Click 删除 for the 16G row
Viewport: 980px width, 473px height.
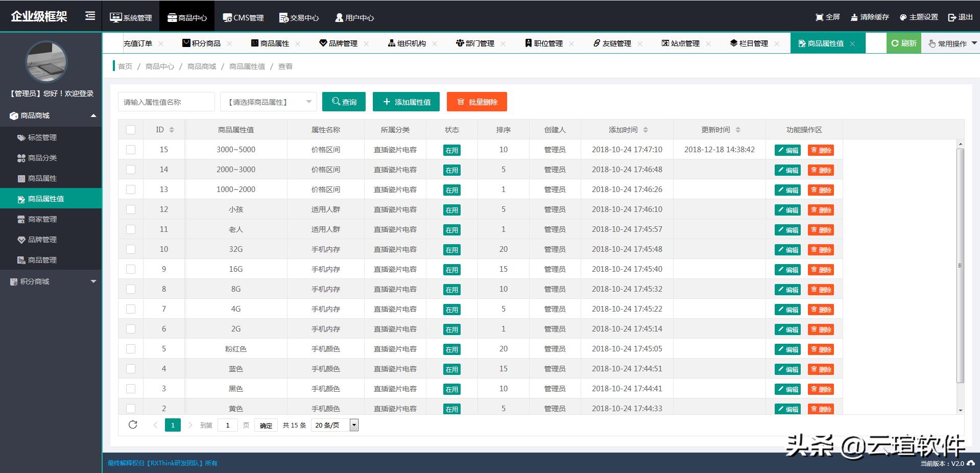(821, 270)
